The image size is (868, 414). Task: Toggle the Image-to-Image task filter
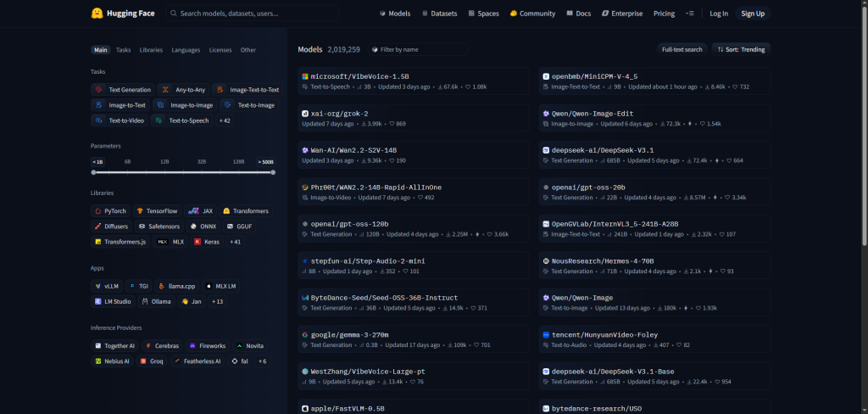[x=185, y=104]
